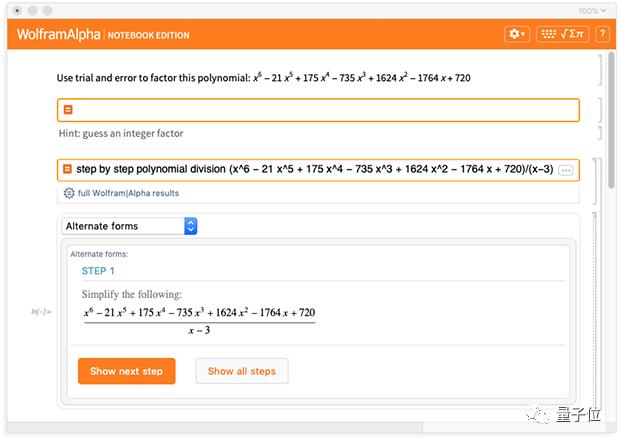
Task: Click the orange icon beside polynomial division query
Action: coord(68,169)
